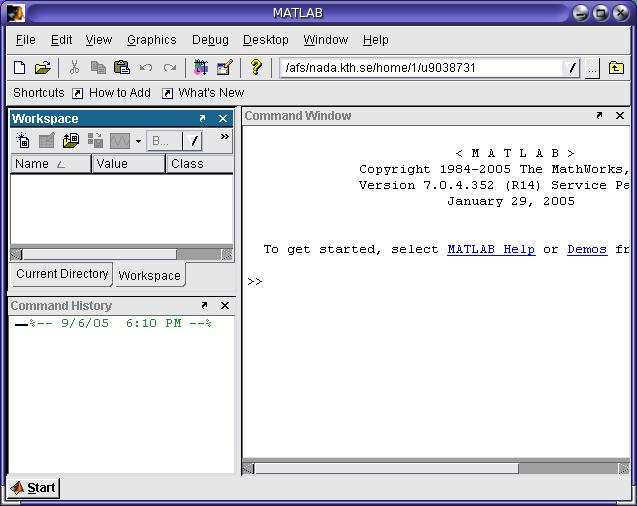
Task: Sort Workspace by Name column
Action: pos(50,164)
